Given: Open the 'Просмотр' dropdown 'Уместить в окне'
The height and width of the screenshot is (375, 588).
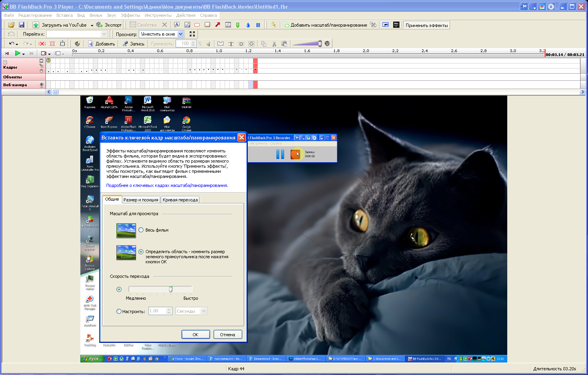Looking at the screenshot, I should [x=180, y=34].
